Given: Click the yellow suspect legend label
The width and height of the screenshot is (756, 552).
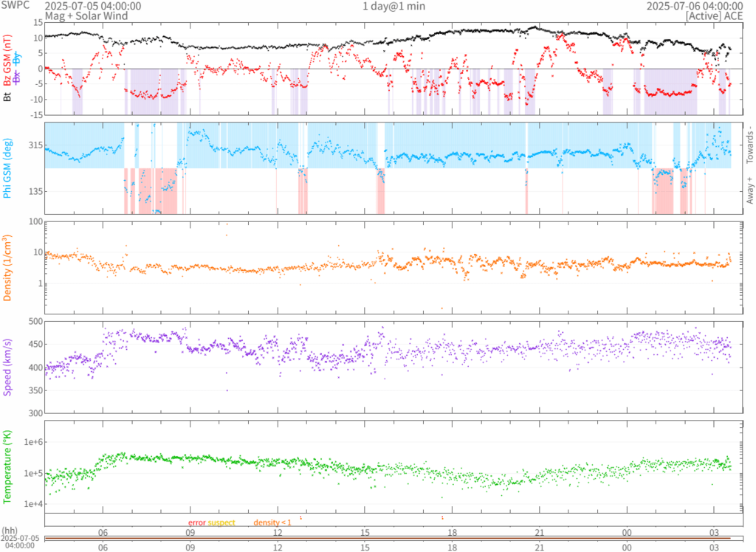Looking at the screenshot, I should (221, 522).
